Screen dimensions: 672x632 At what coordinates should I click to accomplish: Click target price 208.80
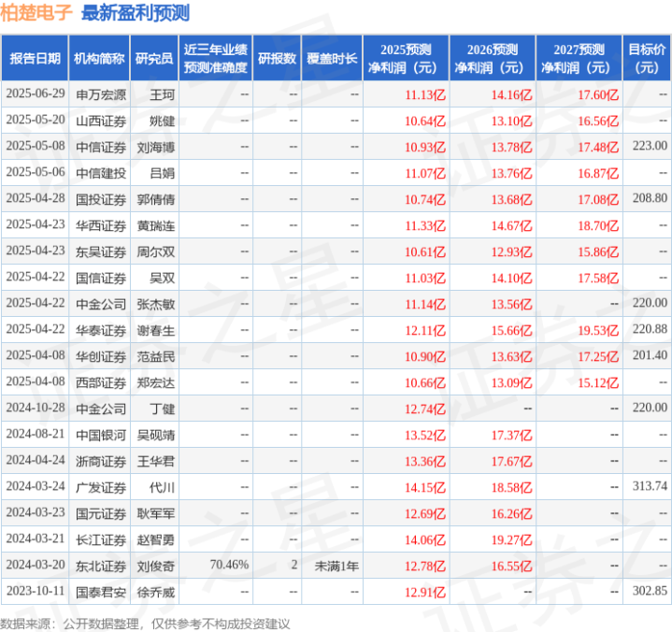pyautogui.click(x=650, y=198)
